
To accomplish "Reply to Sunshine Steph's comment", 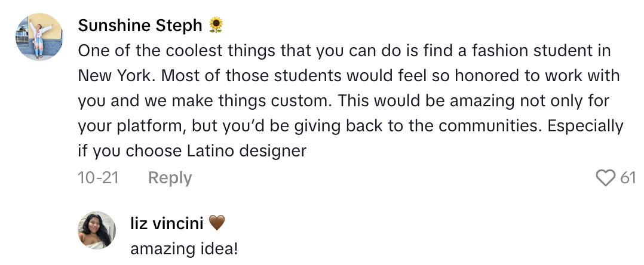I will click(x=170, y=178).
